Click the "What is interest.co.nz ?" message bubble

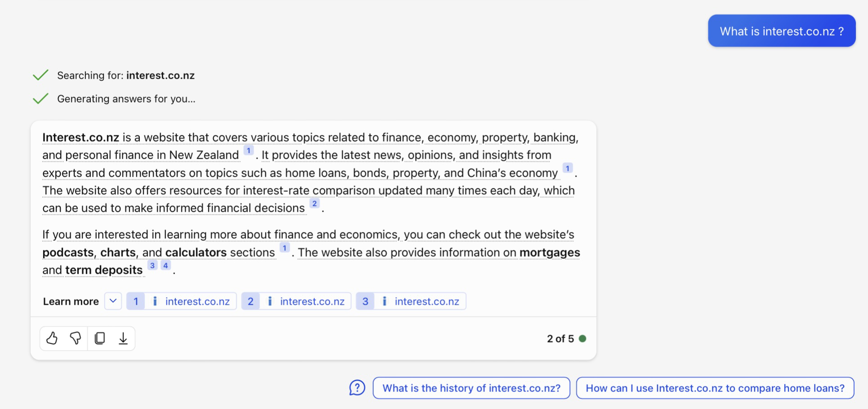tap(781, 31)
